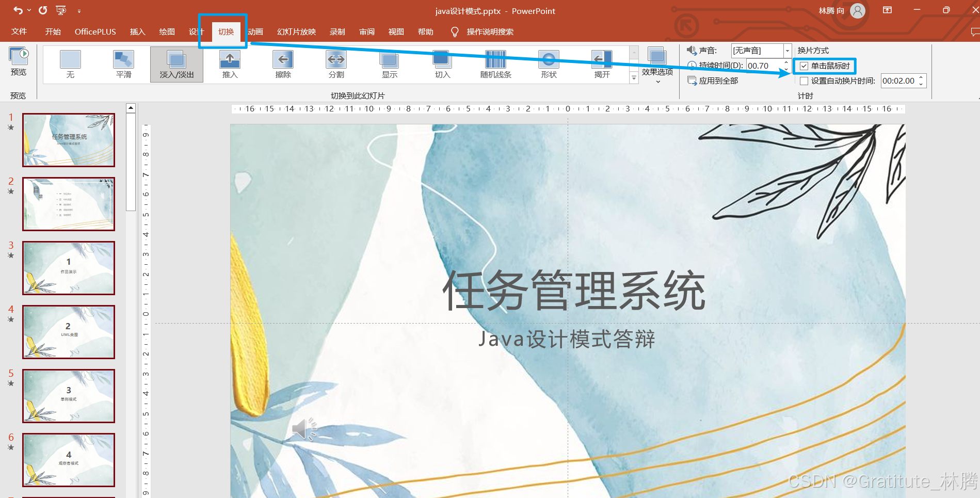Start slideshow from beginning quick access icon
Viewport: 980px width, 498px height.
pos(61,10)
